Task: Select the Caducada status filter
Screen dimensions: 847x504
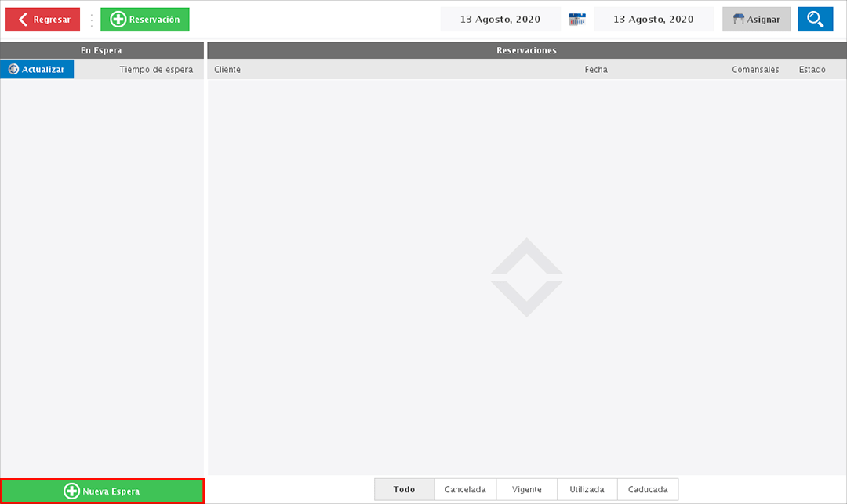Action: pos(648,489)
